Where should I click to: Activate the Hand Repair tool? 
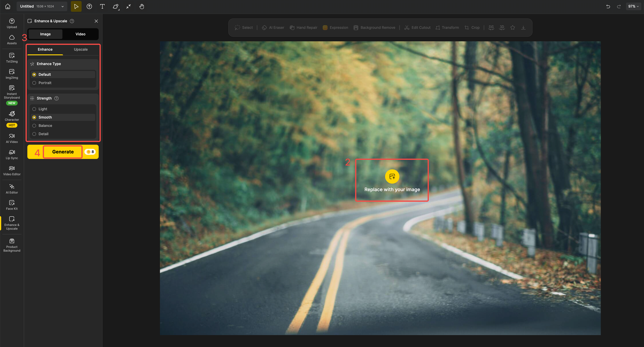(x=303, y=27)
